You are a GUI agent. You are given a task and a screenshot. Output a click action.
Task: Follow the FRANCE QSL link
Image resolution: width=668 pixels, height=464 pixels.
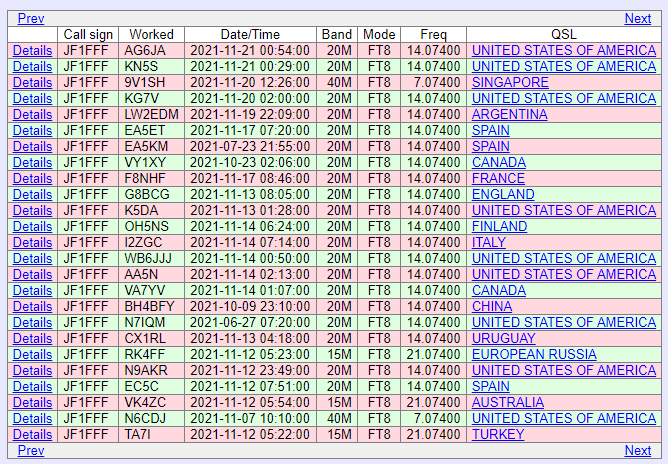(x=498, y=178)
